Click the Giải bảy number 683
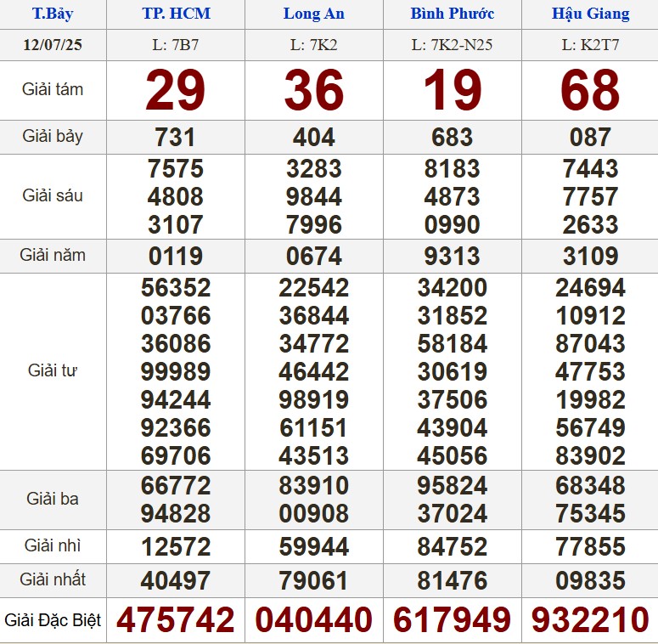The image size is (658, 644). pos(452,137)
